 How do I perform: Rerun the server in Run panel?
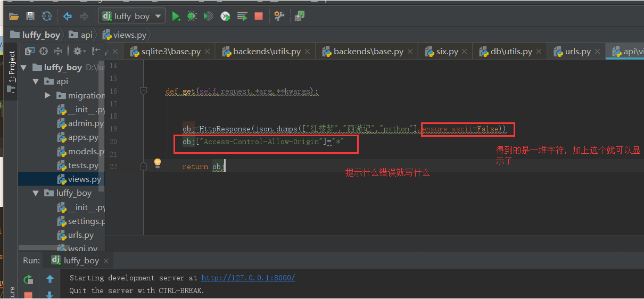28,279
